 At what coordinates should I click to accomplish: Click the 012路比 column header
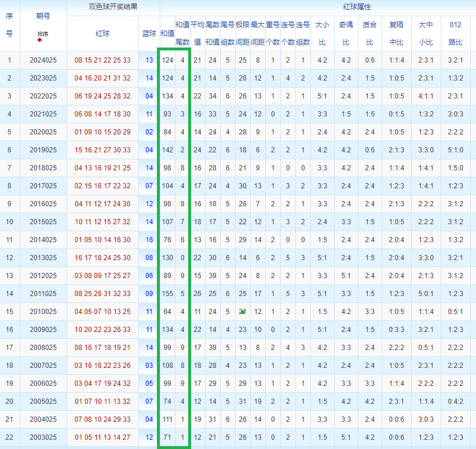(x=455, y=34)
